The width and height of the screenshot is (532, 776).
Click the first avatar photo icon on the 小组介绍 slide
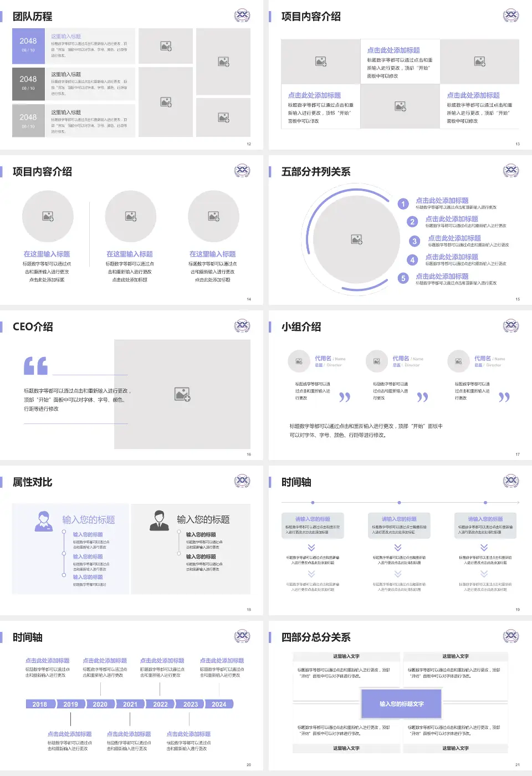(x=299, y=361)
